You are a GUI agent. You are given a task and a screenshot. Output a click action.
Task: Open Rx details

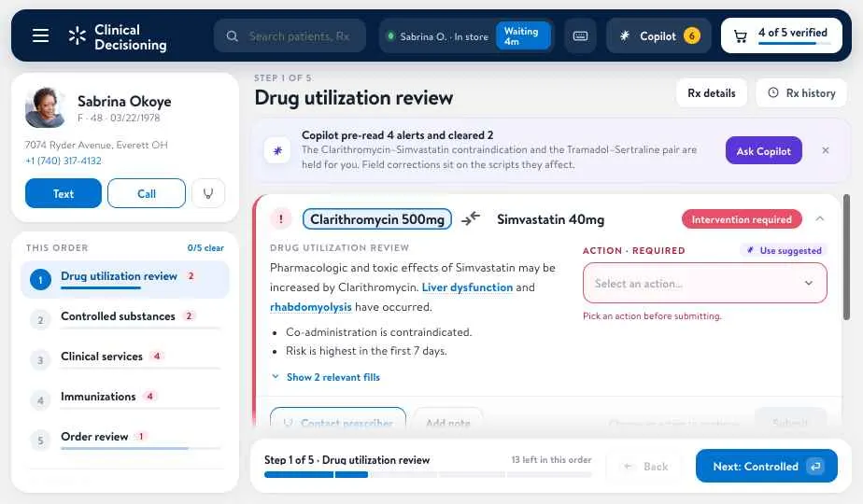[x=712, y=93]
